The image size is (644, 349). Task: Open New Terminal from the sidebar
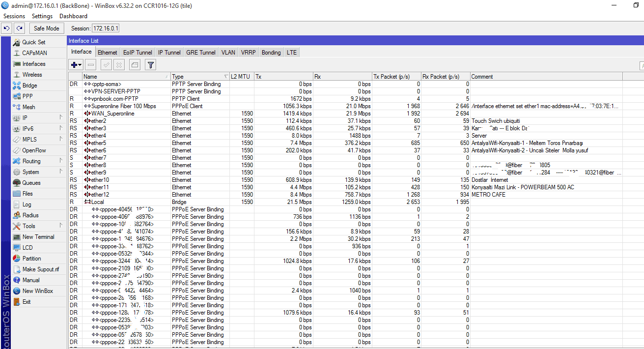click(x=38, y=237)
